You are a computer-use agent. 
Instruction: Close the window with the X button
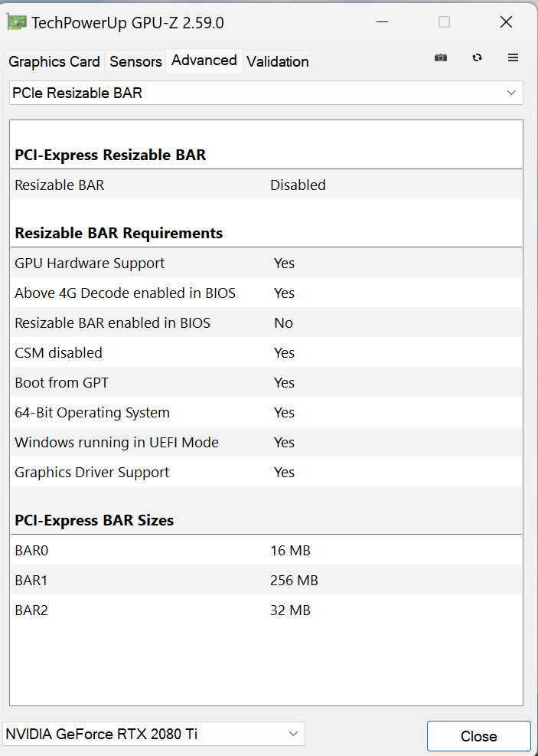click(x=506, y=22)
